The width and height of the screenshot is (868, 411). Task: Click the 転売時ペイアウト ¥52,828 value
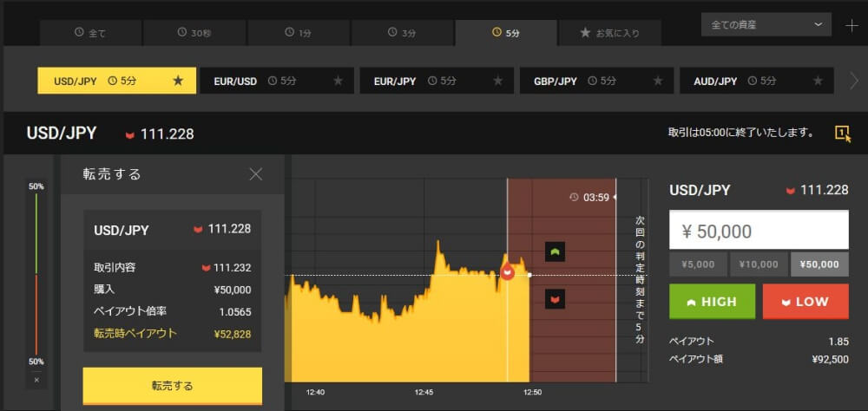tap(233, 333)
